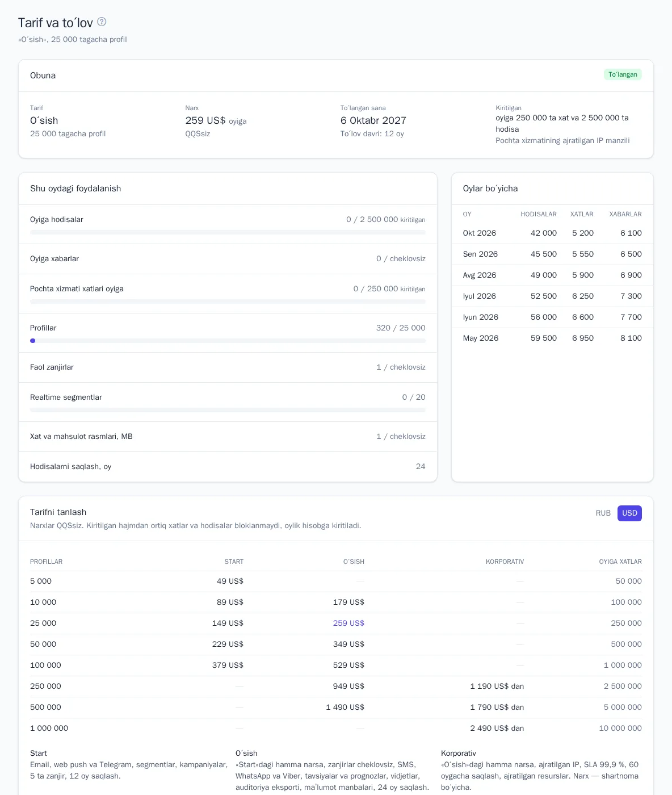Screen dimensions: 672x795
Task: Choose the 49 US$ Start price
Action: [x=230, y=581]
